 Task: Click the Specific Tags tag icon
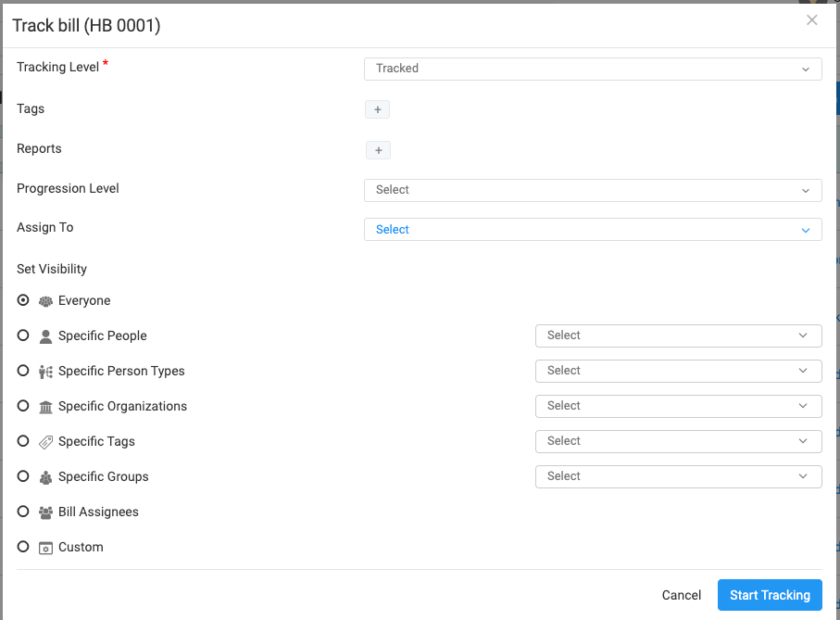coord(45,442)
